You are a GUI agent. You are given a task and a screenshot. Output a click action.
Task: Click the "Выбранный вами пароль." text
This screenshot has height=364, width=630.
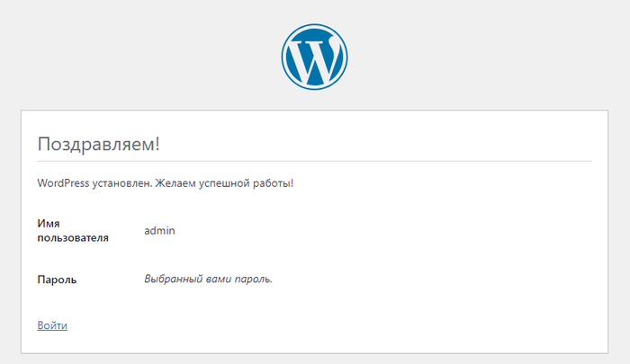pyautogui.click(x=208, y=279)
